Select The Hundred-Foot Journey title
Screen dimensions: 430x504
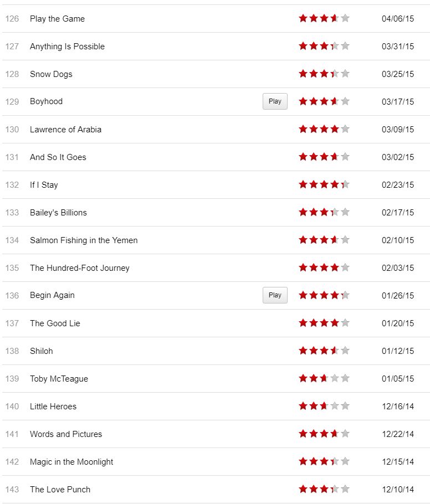[x=79, y=268]
